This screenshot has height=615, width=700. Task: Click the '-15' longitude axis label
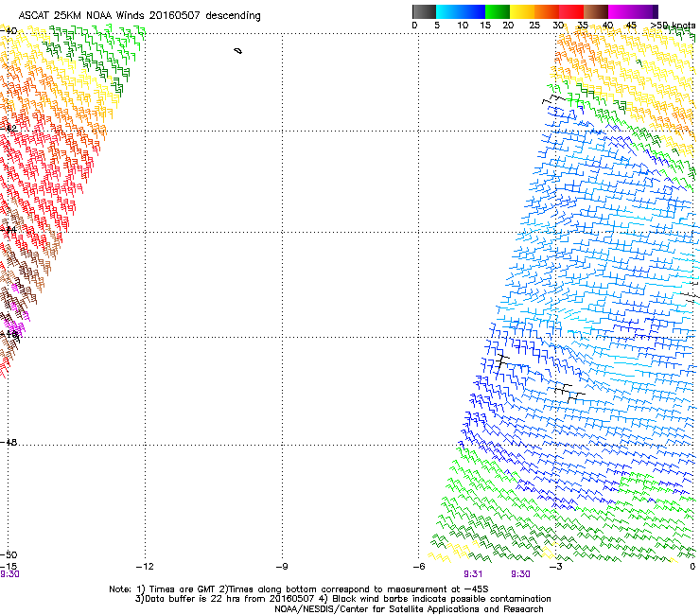9,566
